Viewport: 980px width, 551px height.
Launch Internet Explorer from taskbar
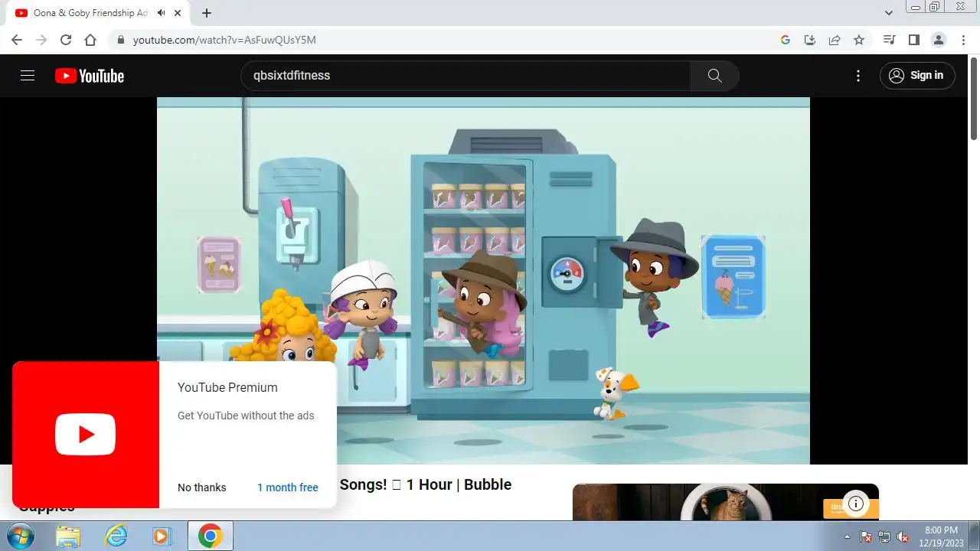click(x=116, y=536)
